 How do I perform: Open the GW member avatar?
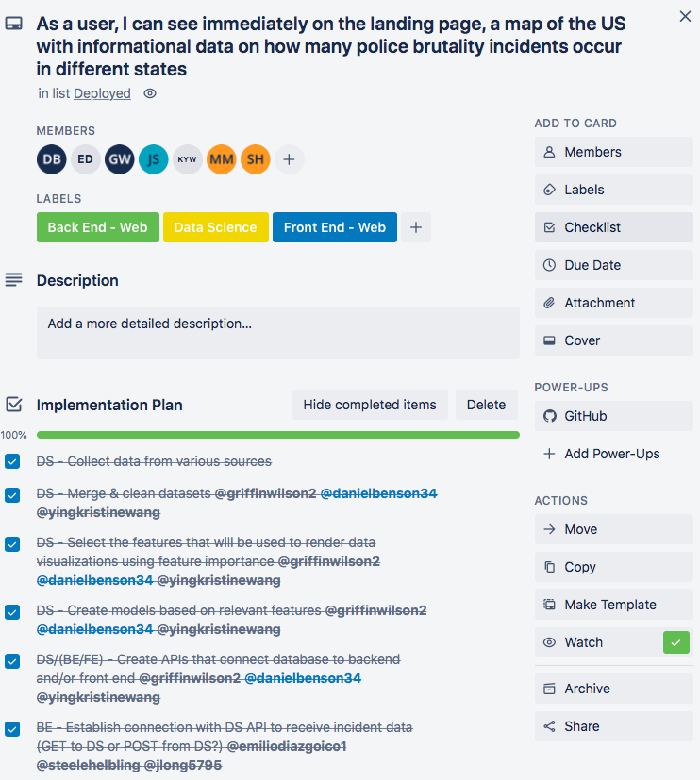120,159
